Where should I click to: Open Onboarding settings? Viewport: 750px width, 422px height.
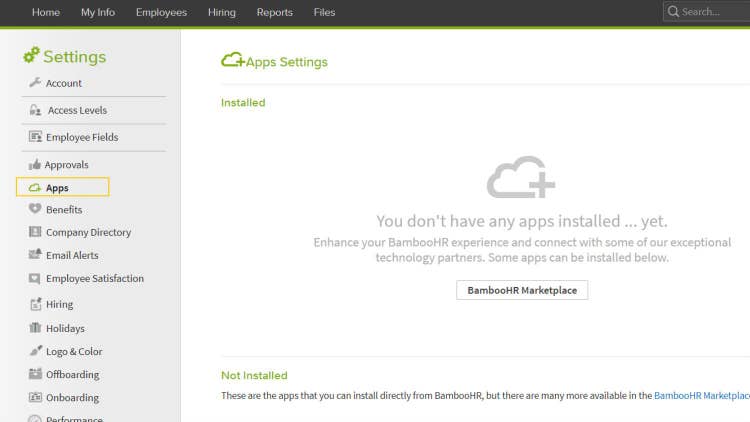pos(72,398)
